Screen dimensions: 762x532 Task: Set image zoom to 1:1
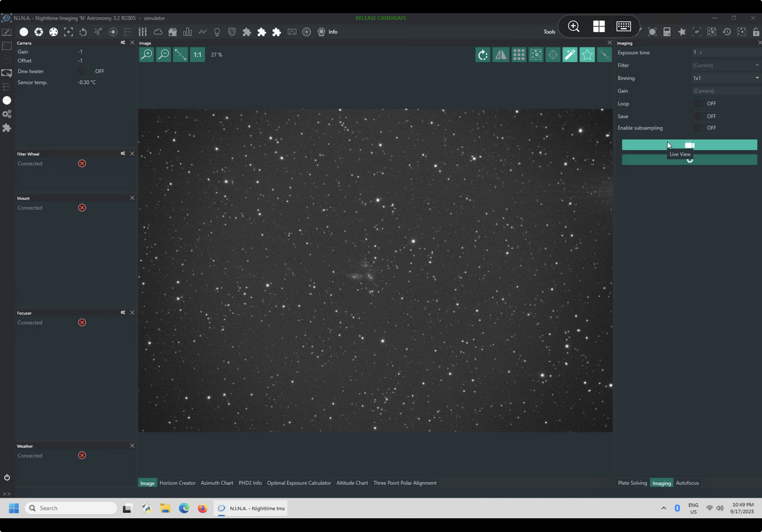(198, 54)
